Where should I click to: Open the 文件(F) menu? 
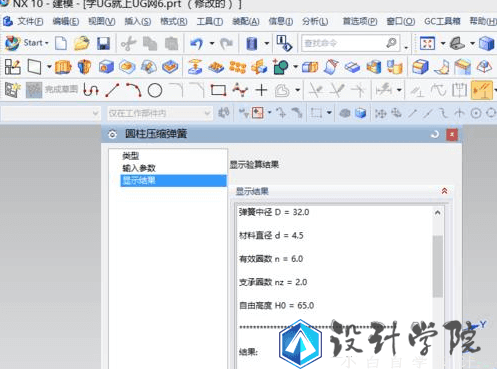[x=30, y=22]
